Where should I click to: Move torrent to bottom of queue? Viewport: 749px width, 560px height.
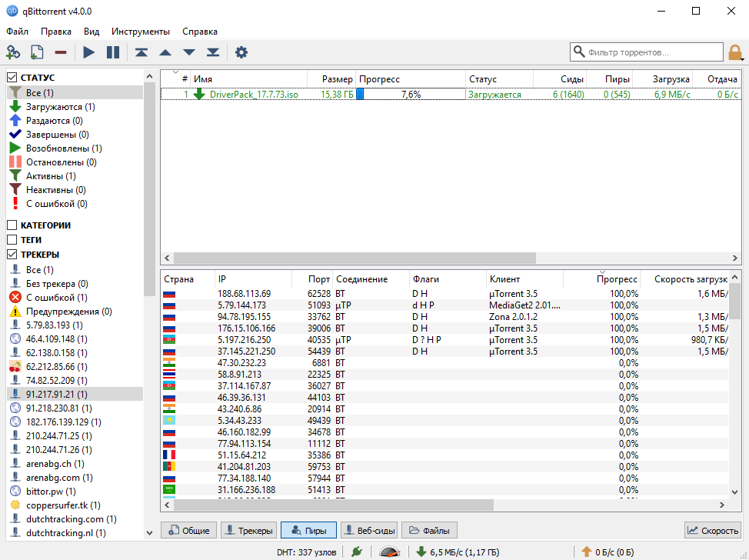pyautogui.click(x=213, y=52)
